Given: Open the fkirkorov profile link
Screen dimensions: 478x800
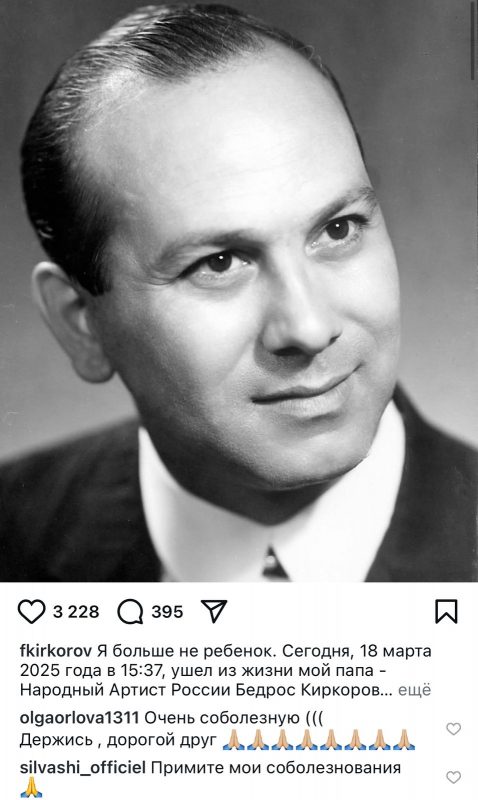Looking at the screenshot, I should [x=56, y=651].
